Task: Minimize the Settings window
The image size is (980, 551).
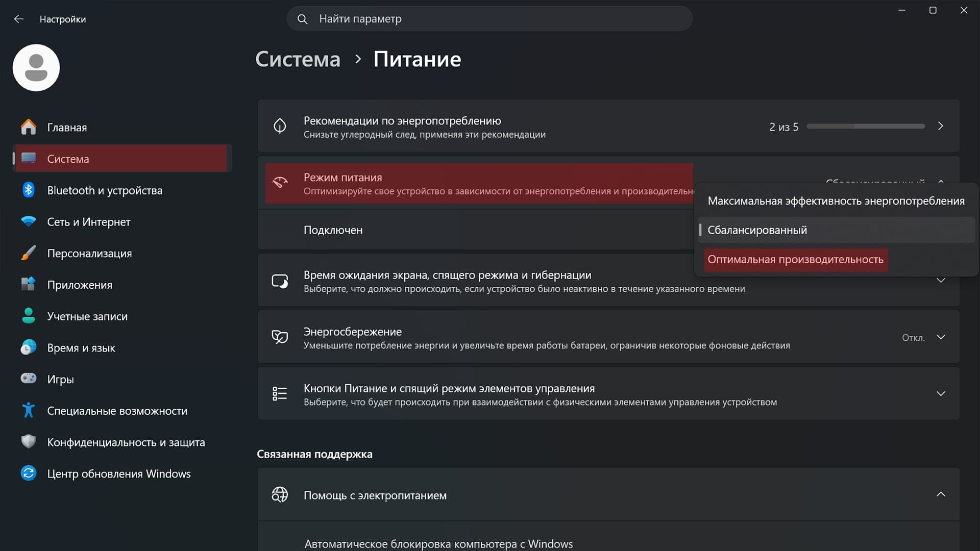Action: coord(902,10)
